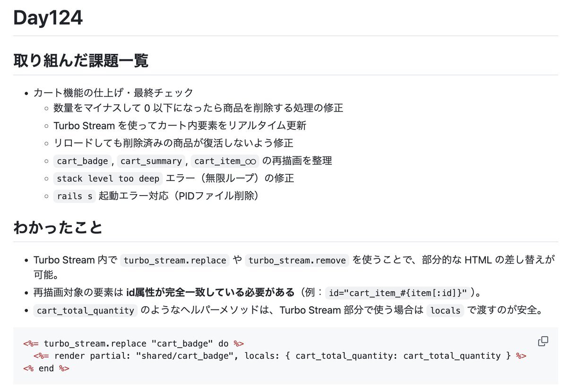This screenshot has width=567, height=392.
Task: Click the render partial line in code block
Action: tap(279, 356)
